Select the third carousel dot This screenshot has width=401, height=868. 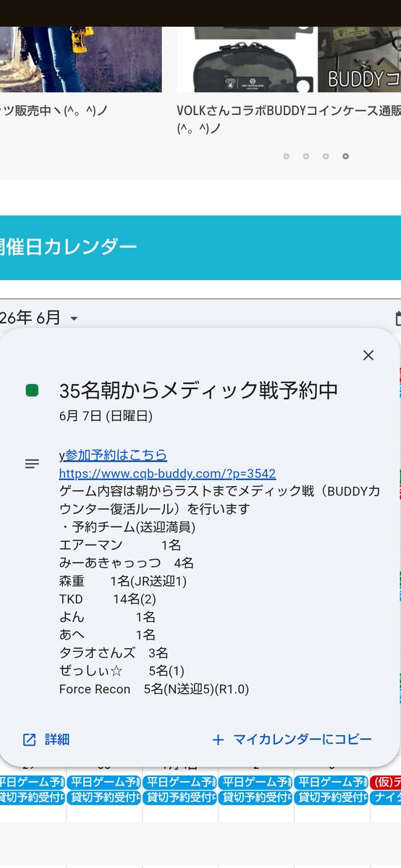click(326, 156)
